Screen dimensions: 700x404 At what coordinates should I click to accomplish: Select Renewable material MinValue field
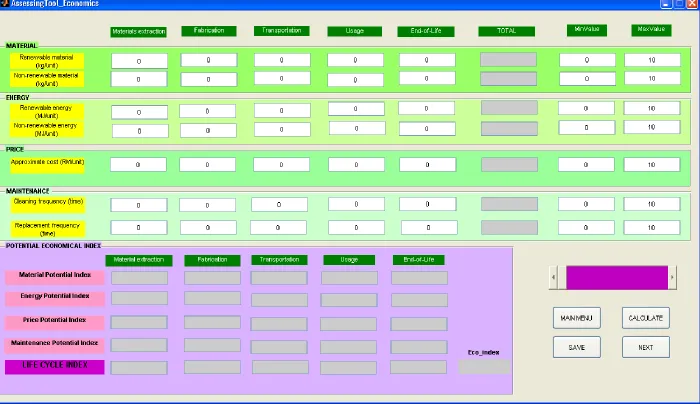(x=587, y=60)
